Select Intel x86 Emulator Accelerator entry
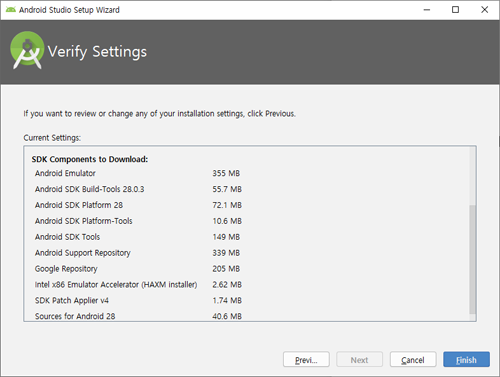 116,285
